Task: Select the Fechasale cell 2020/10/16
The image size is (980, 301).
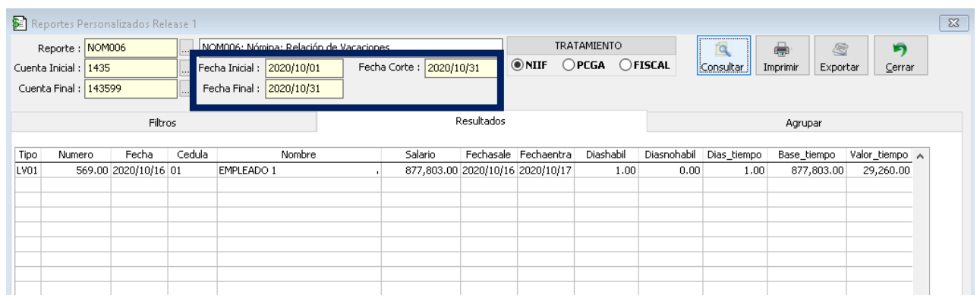Action: click(x=489, y=171)
